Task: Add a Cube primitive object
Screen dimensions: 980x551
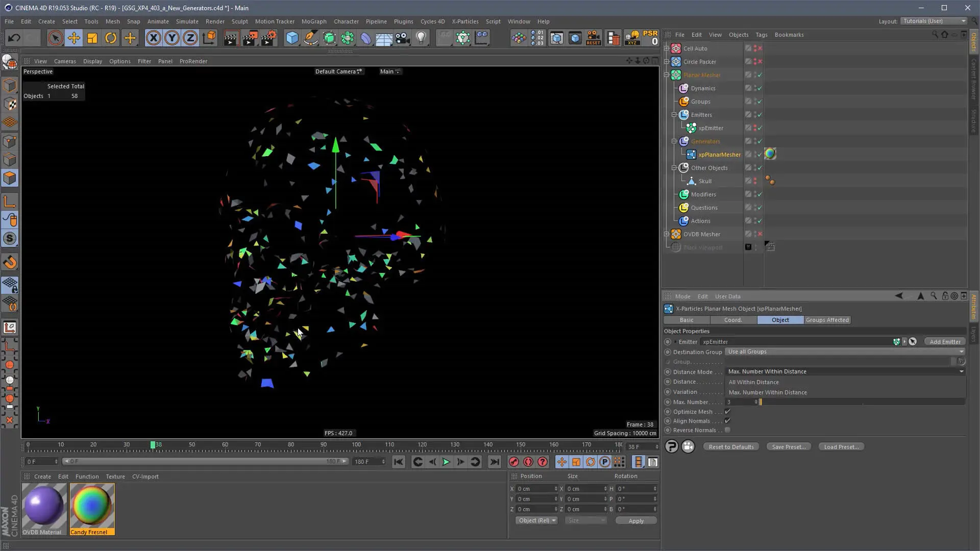Action: [292, 38]
